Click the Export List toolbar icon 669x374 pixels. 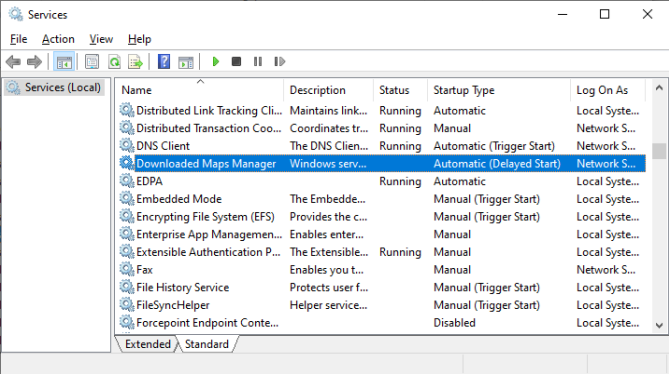click(135, 62)
